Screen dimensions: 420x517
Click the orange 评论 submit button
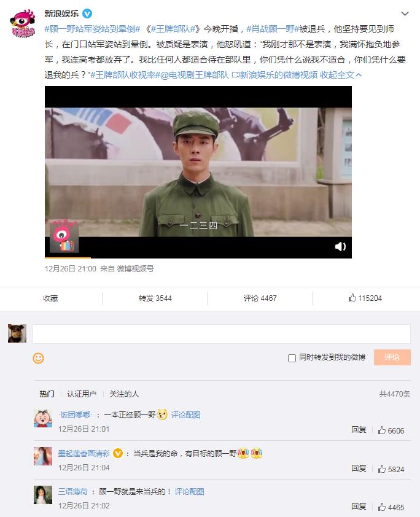click(392, 357)
